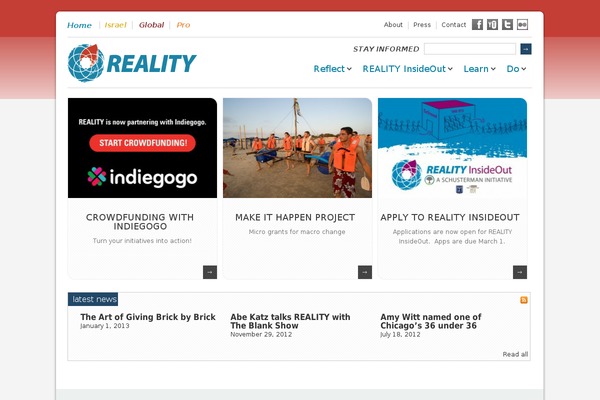Switch to the Global section
Viewport: 600px width, 400px height.
click(x=151, y=25)
